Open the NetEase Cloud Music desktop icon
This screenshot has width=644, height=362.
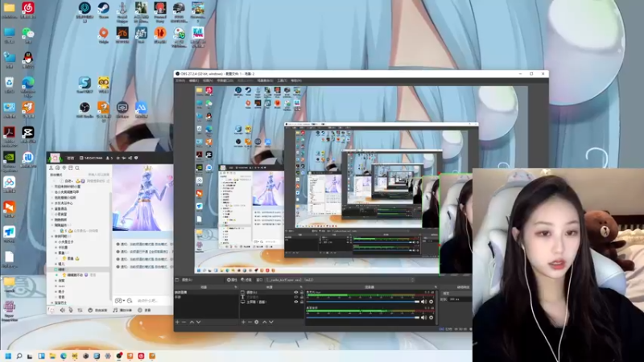[x=28, y=8]
